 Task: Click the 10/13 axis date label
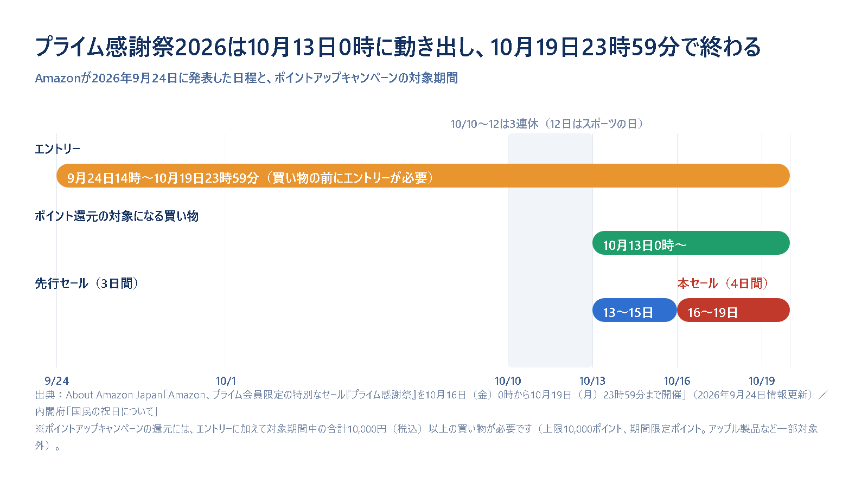(x=592, y=381)
